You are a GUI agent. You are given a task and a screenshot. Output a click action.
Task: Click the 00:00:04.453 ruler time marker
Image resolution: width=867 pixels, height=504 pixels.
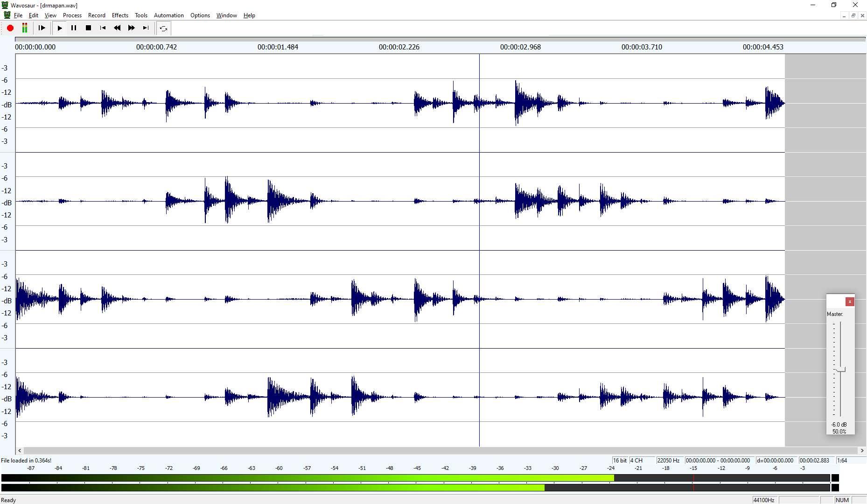(x=763, y=47)
